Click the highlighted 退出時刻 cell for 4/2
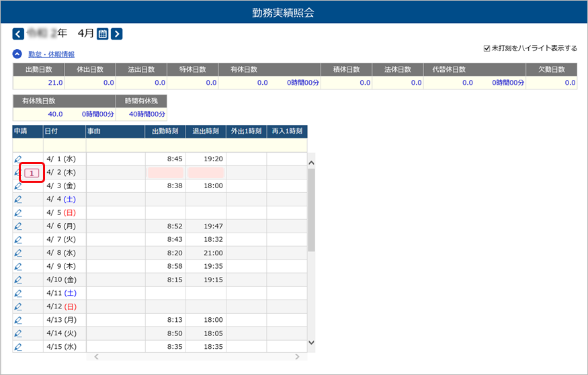Image resolution: width=588 pixels, height=375 pixels. [x=206, y=173]
